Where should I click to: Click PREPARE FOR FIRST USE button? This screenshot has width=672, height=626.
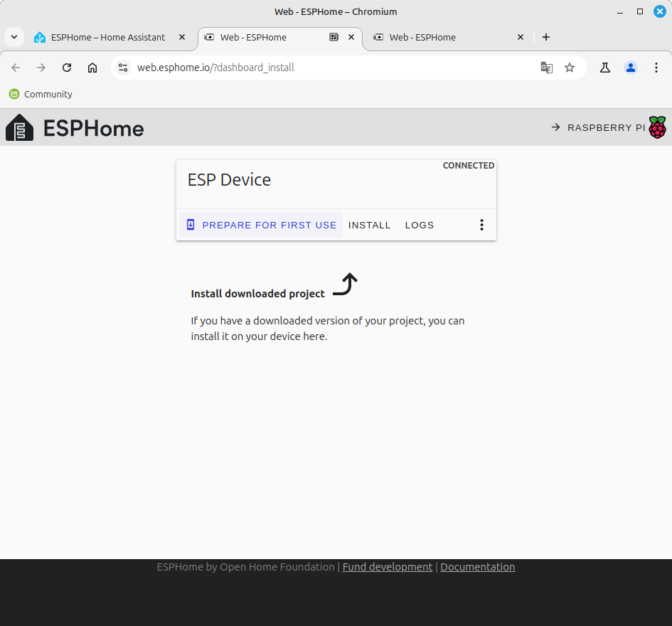pyautogui.click(x=261, y=225)
